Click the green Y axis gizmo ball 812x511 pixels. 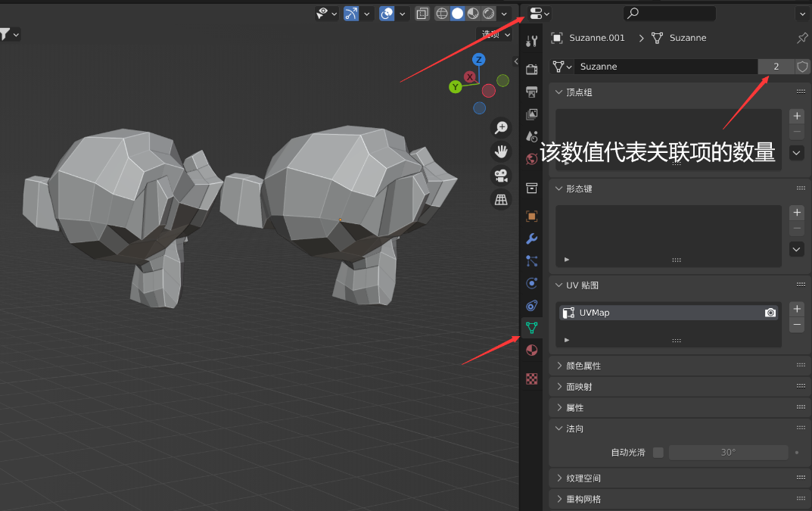point(456,87)
